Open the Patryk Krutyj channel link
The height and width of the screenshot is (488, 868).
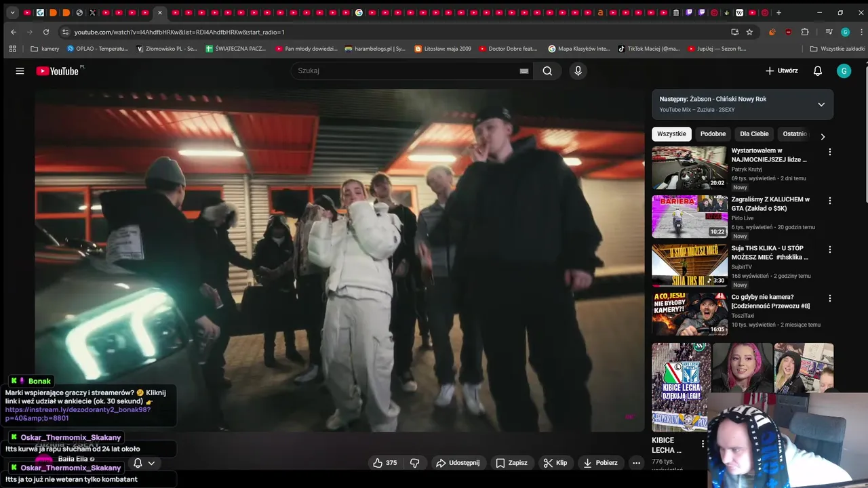[x=747, y=169]
